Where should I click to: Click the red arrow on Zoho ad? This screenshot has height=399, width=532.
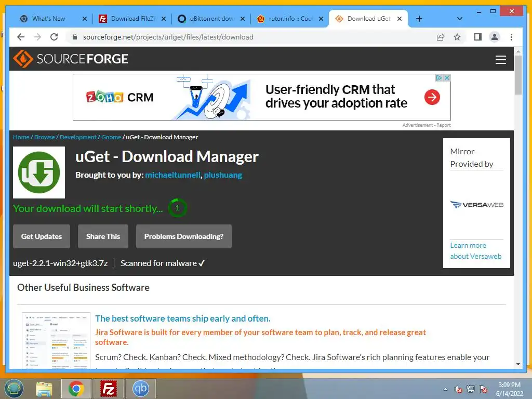pos(432,97)
